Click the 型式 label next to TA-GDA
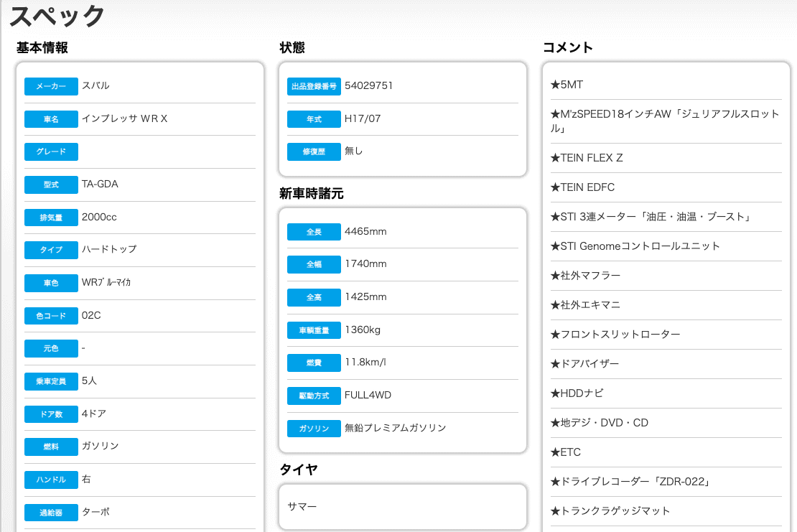Viewport: 797px width, 532px height. pyautogui.click(x=50, y=185)
